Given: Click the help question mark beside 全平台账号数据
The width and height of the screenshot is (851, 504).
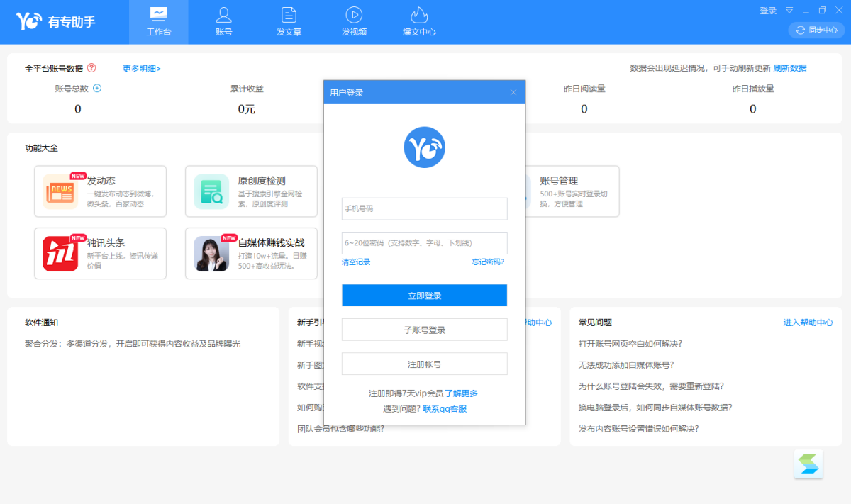Looking at the screenshot, I should click(x=91, y=68).
